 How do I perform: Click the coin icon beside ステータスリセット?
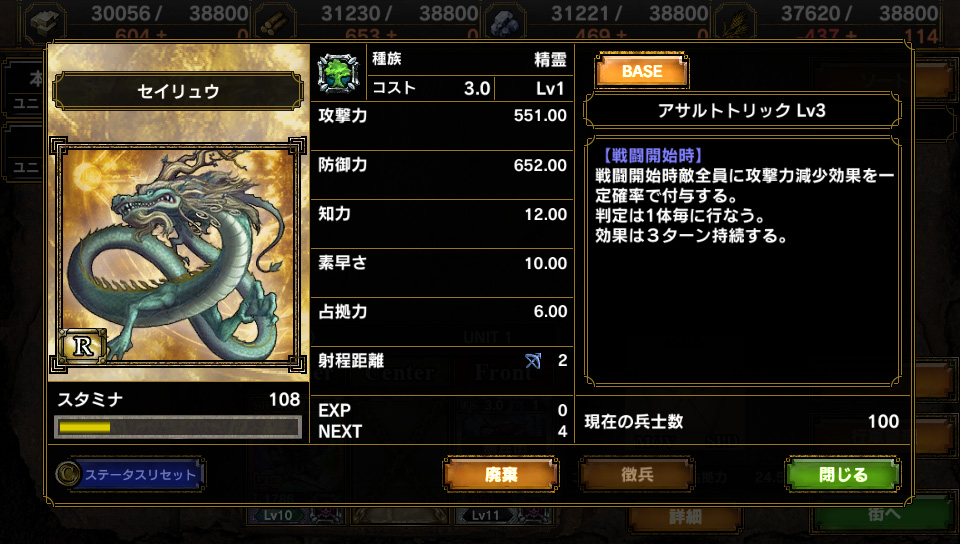tap(67, 474)
